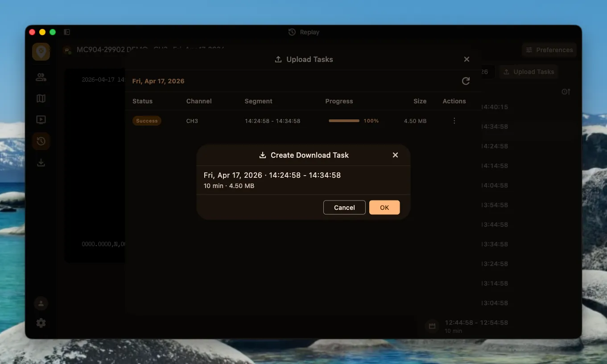Click the Channel column header
This screenshot has height=364, width=607.
(199, 101)
